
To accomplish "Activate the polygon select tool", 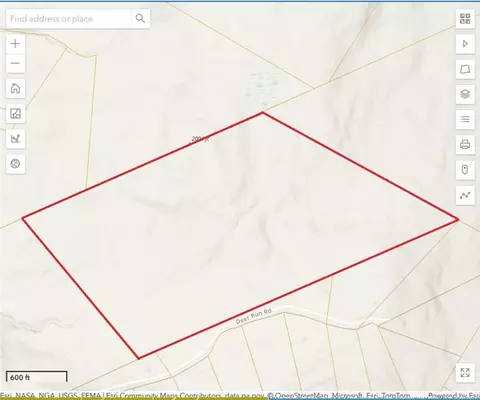I will [x=465, y=69].
